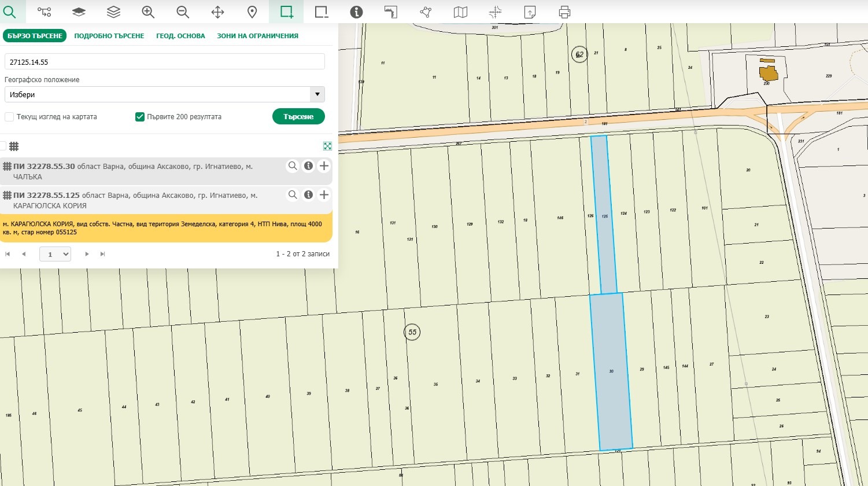
Task: Open 'ЗОНИ НА ОГРАНИЧЕНИЯ' tab
Action: pos(257,36)
